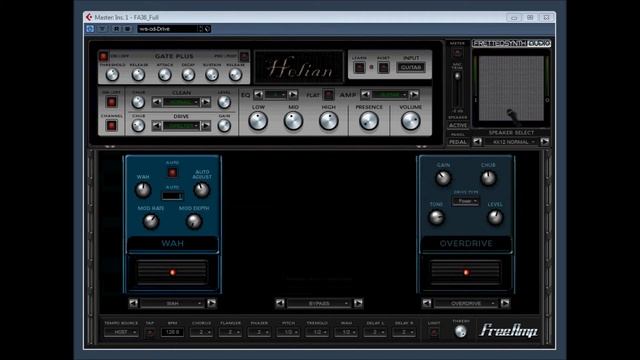Screen dimensions: 640x360
Task: Open the AMP model dropdown
Action: 390,95
